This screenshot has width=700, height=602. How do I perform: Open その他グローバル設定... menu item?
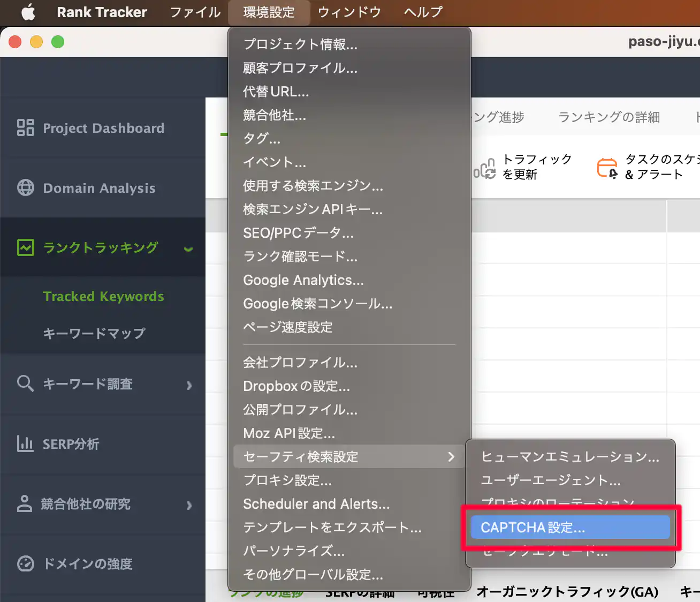pyautogui.click(x=349, y=574)
